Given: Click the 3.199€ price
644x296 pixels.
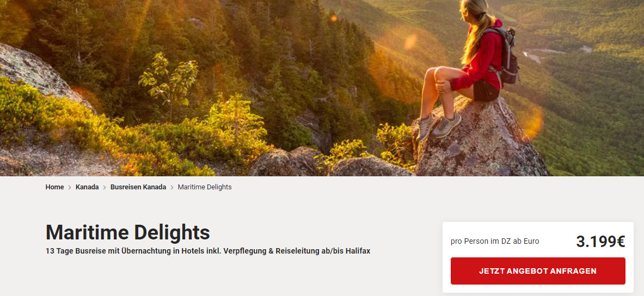Looking at the screenshot, I should tap(600, 242).
